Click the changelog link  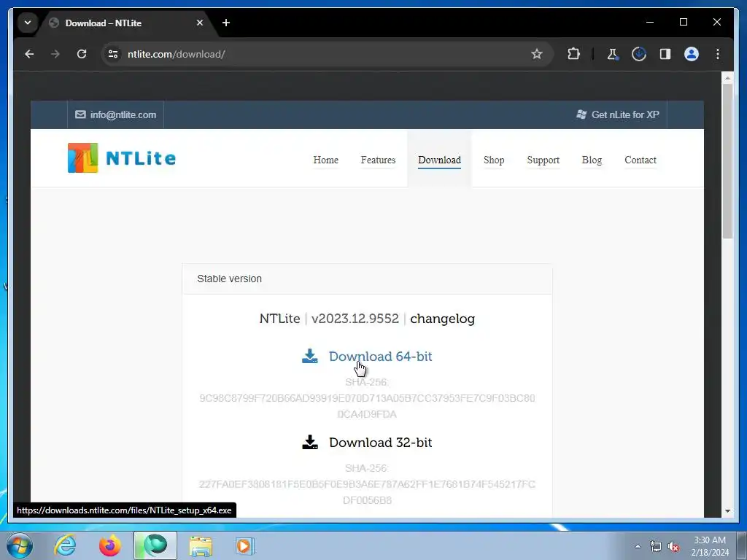pos(442,319)
